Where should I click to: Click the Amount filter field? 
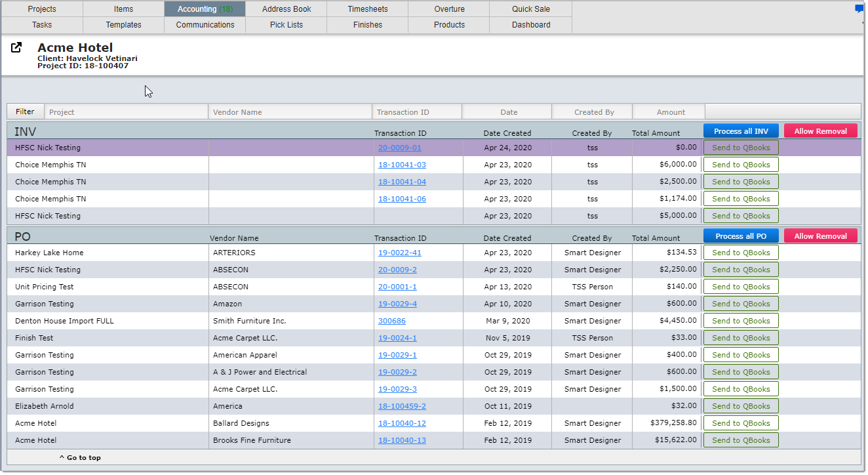pos(669,112)
